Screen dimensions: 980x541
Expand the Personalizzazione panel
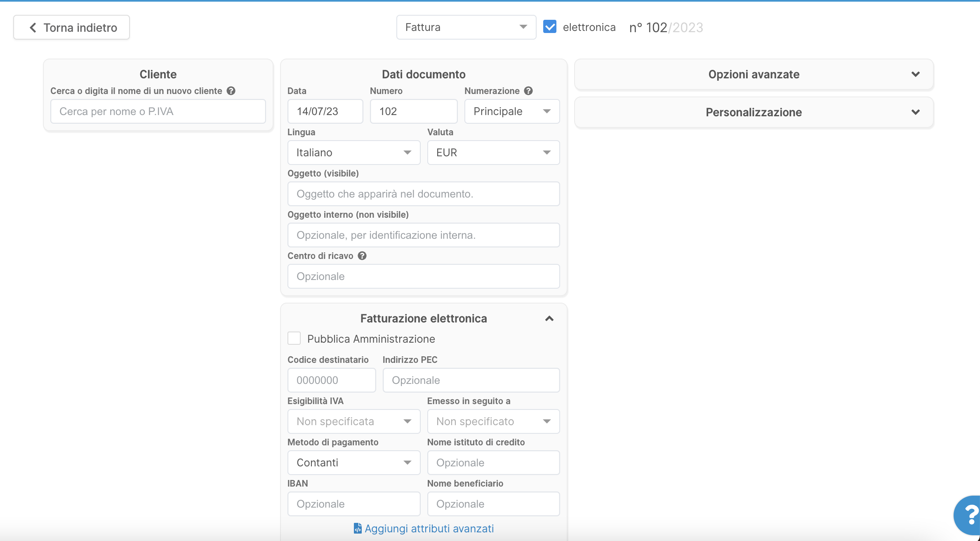pos(754,112)
